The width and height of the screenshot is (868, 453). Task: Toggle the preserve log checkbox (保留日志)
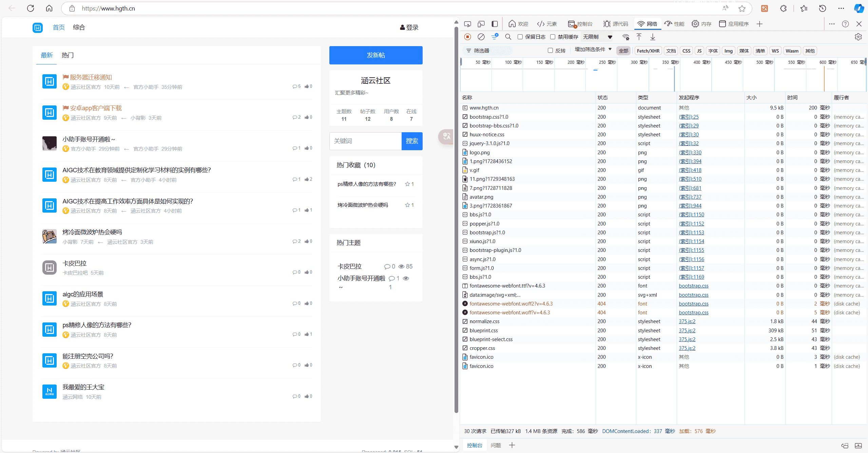point(520,37)
